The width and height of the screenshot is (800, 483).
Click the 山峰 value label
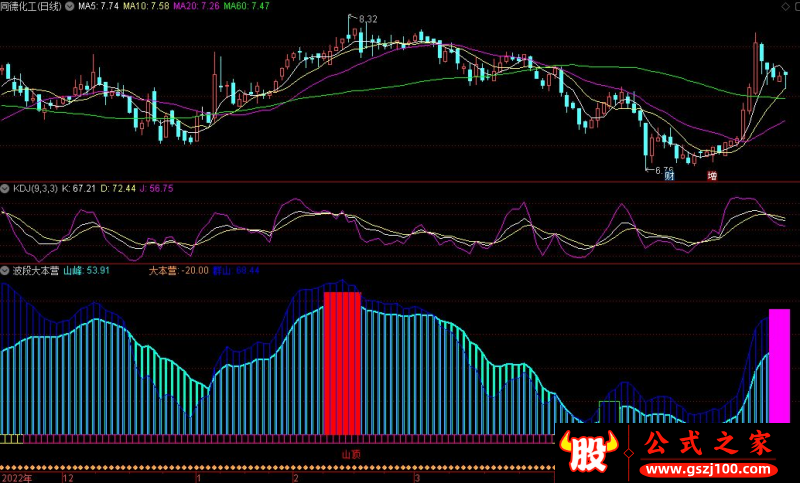coord(86,271)
